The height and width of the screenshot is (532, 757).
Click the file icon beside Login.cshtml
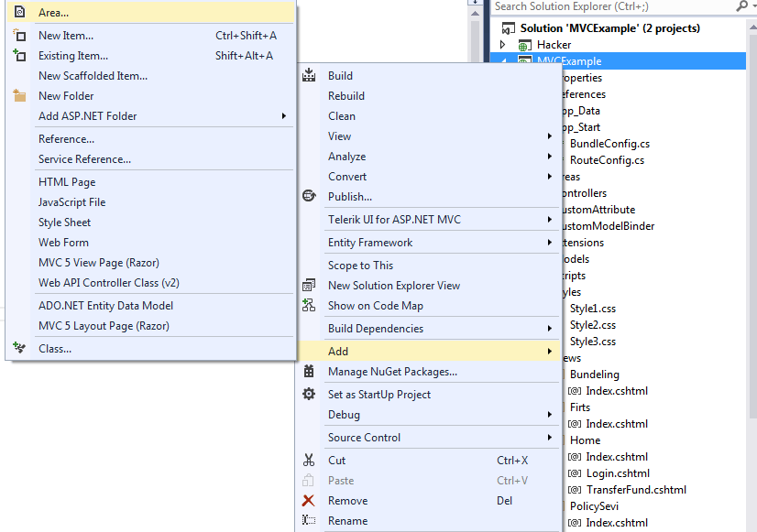(x=575, y=473)
